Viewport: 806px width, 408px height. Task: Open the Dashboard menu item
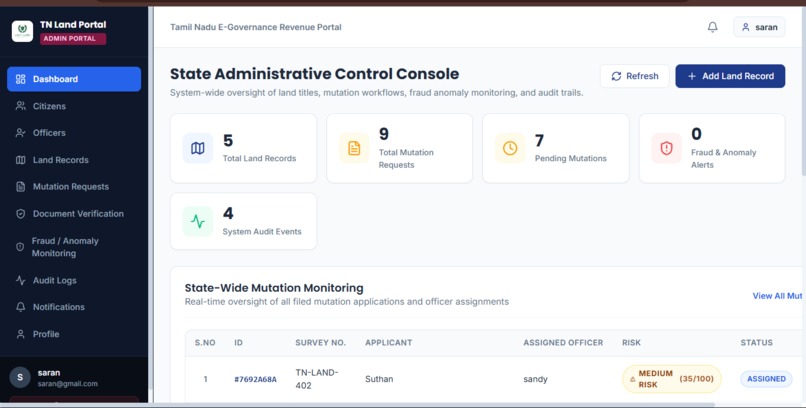pos(74,79)
